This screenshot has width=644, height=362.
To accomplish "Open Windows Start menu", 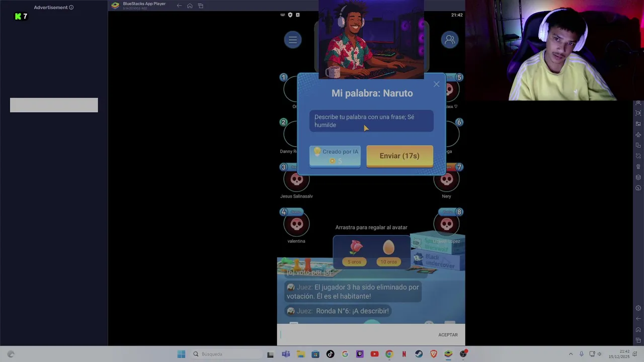I will tap(181, 354).
